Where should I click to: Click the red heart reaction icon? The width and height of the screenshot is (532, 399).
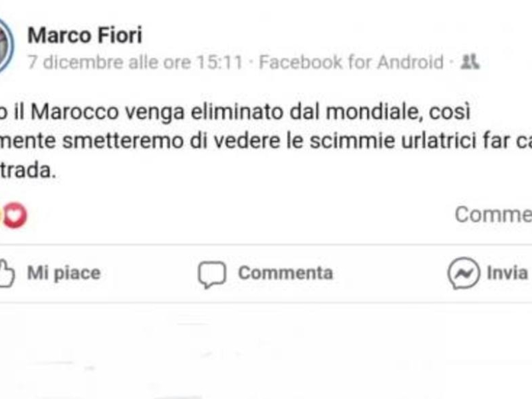pyautogui.click(x=15, y=215)
